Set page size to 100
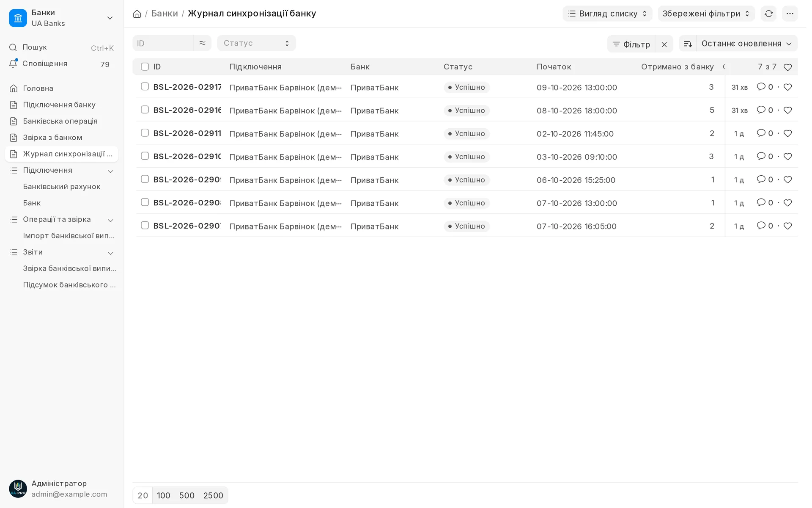This screenshot has height=508, width=812. [x=164, y=496]
